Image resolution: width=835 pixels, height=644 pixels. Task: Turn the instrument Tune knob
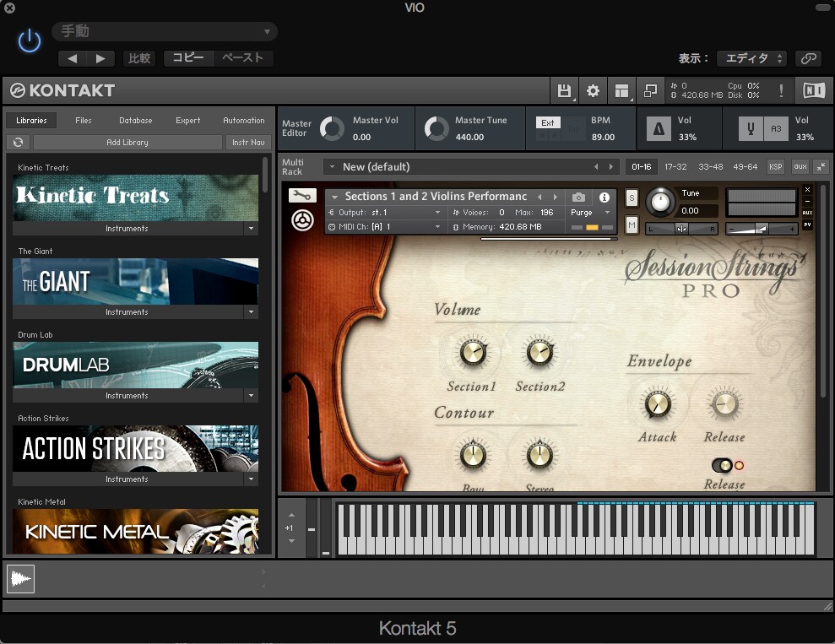tap(660, 202)
